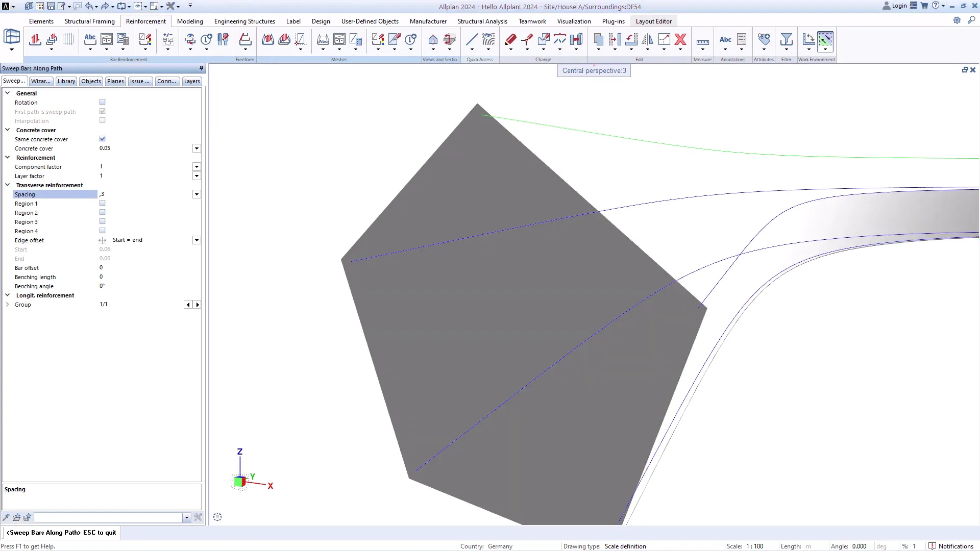This screenshot has width=980, height=551.
Task: Select the red Delete X tool in Edit group
Action: click(x=680, y=39)
